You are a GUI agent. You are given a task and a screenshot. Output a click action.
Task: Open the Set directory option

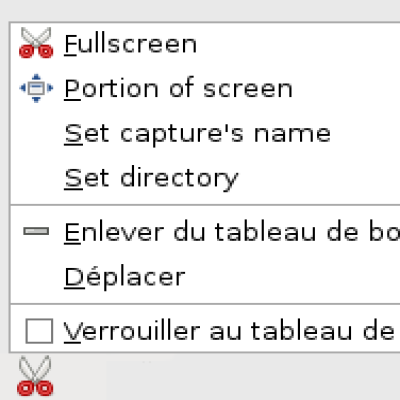(205, 178)
